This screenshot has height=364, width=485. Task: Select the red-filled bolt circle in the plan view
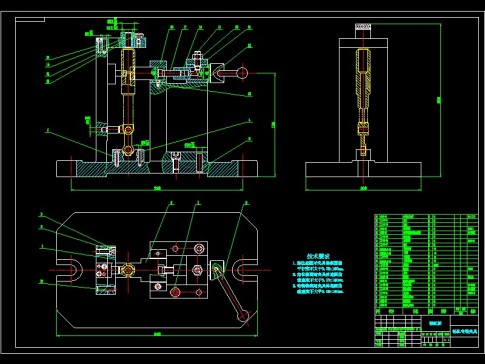tap(175, 292)
